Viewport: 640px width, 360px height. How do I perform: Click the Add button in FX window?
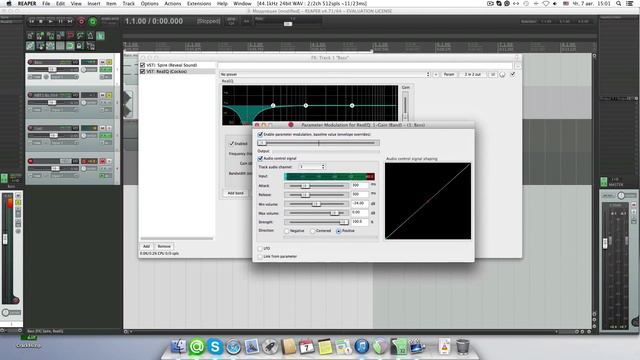click(x=146, y=247)
